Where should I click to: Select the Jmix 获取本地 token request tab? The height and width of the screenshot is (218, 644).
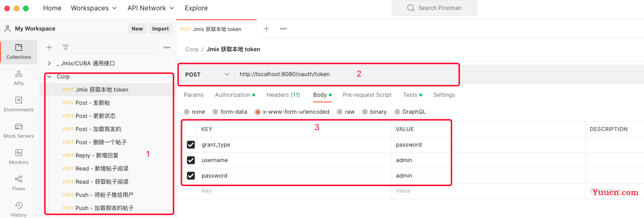coord(216,29)
